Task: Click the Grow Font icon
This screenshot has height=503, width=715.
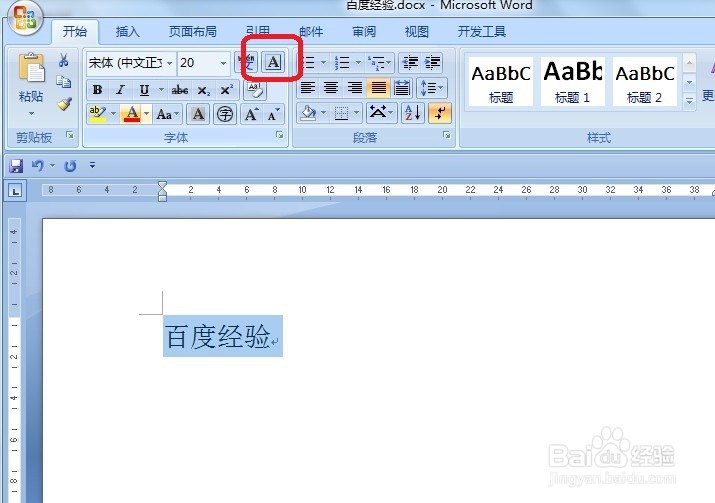Action: point(251,114)
